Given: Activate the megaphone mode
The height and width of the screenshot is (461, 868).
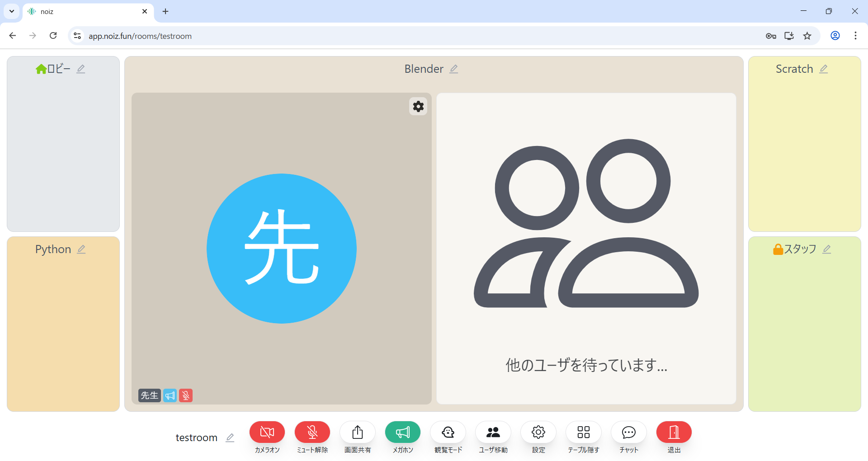Looking at the screenshot, I should pos(402,432).
